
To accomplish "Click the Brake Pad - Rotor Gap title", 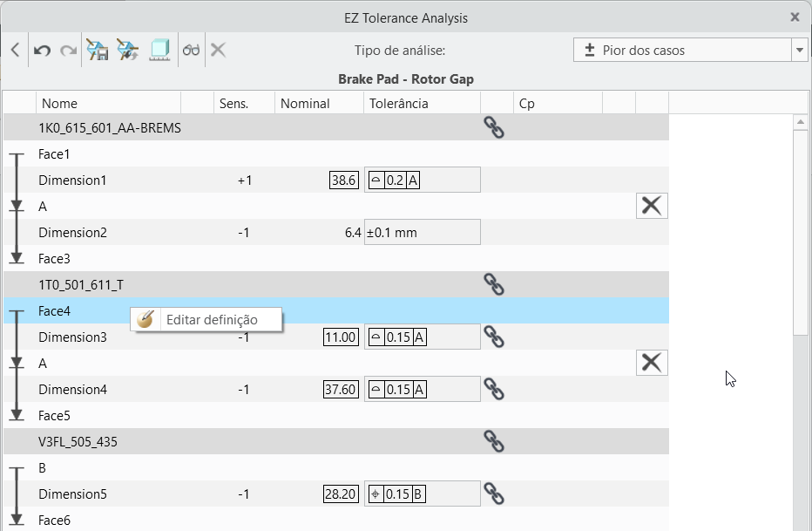I will click(x=406, y=79).
